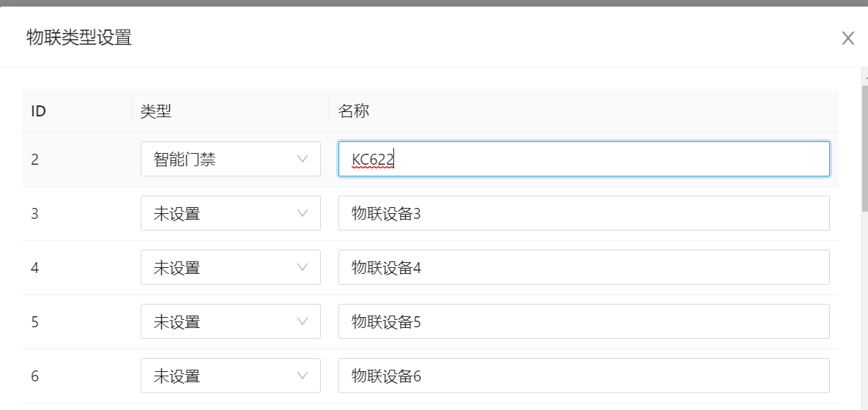
Task: Open type dropdown showing 智能门禁
Action: pyautogui.click(x=230, y=159)
